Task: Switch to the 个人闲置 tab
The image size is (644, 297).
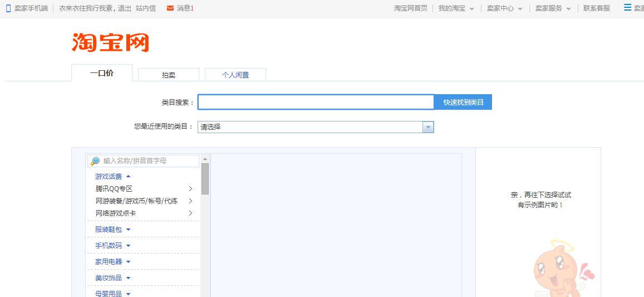Action: tap(235, 75)
